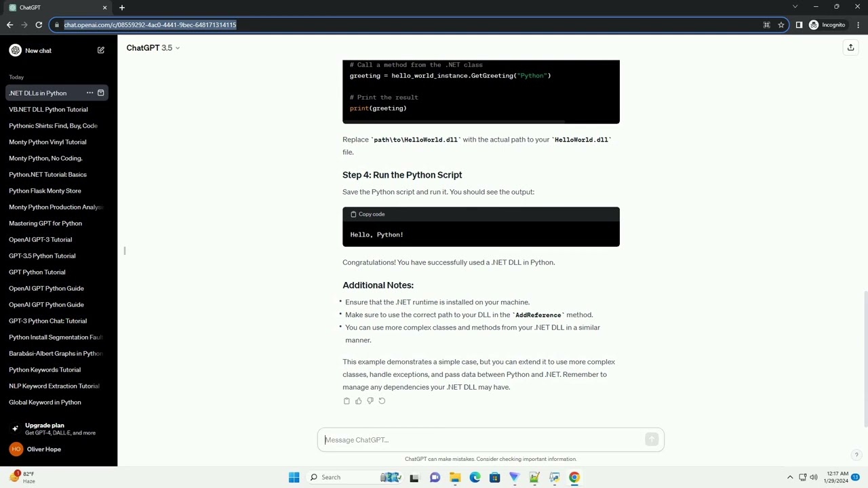Click the ChatGPT logo in the sidebar
Screen dimensions: 868x488
[x=15, y=50]
